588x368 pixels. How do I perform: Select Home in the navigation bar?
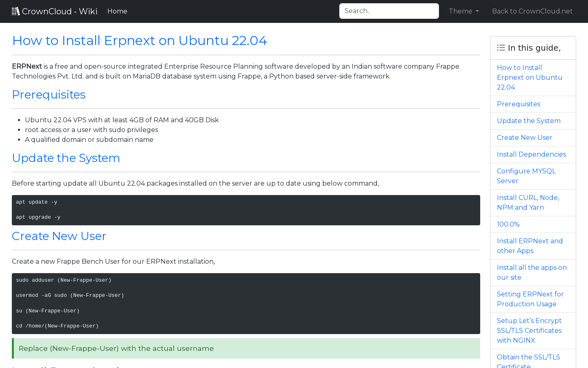(x=117, y=11)
